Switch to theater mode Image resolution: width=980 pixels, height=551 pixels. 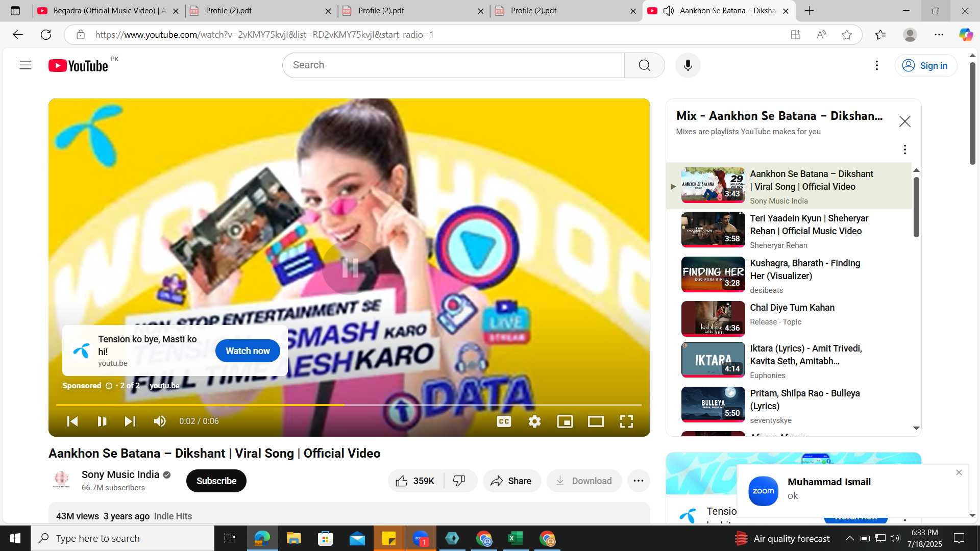596,421
